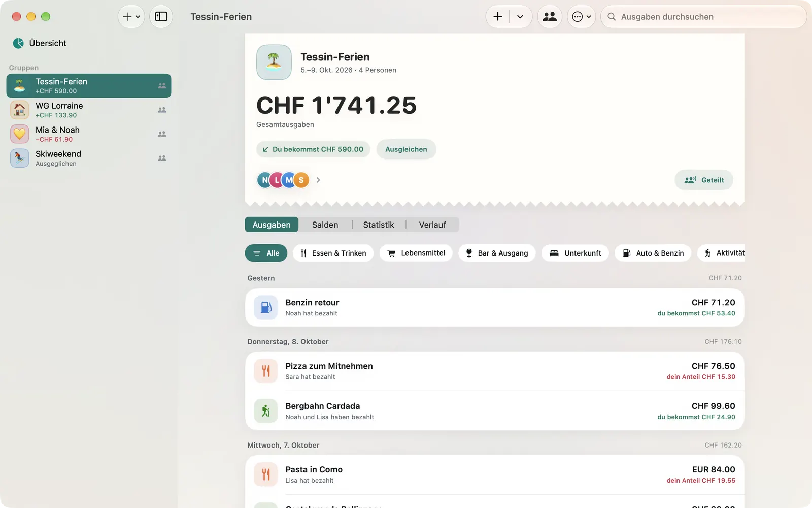Open the sidebar plus dropdown for new group
The width and height of the screenshot is (812, 508).
[131, 17]
